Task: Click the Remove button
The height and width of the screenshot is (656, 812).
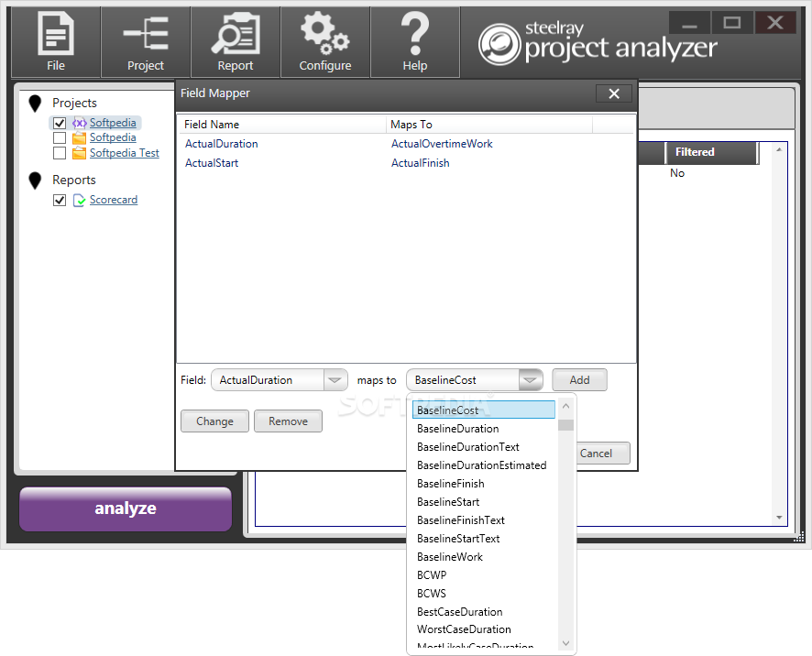Action: (x=288, y=421)
